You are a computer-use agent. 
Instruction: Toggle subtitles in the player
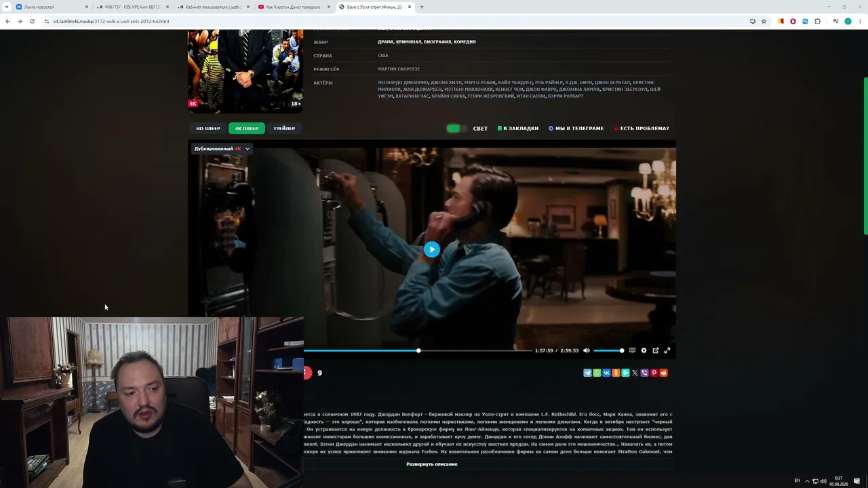point(632,350)
